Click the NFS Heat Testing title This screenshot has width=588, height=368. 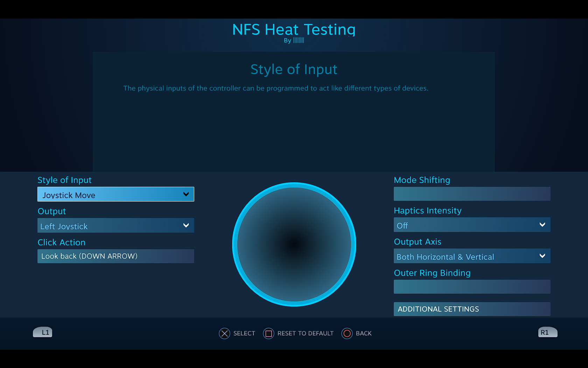[294, 29]
